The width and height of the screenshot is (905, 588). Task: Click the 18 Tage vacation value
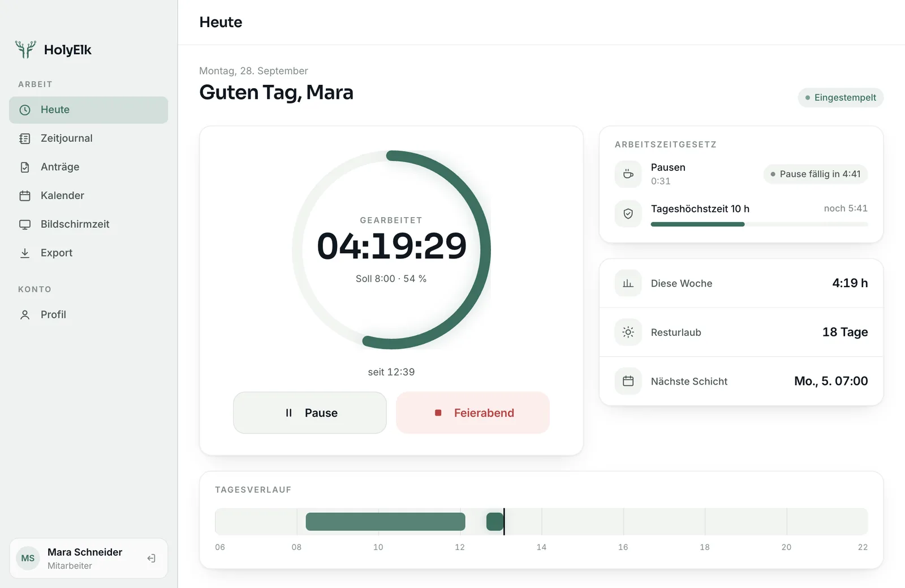(x=845, y=332)
